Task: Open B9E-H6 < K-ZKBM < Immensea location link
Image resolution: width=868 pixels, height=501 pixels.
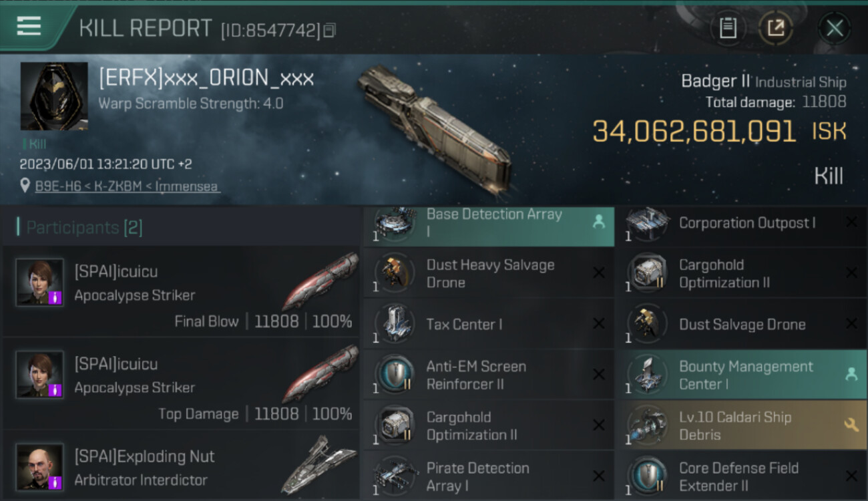Action: point(127,186)
